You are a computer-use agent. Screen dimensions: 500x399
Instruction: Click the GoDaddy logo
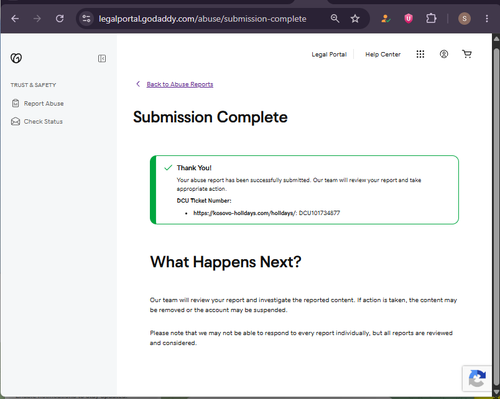(x=16, y=58)
